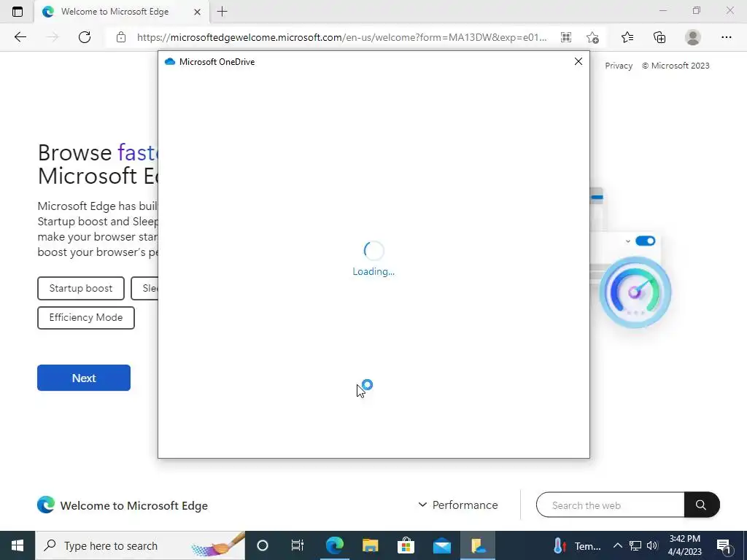Close the Welcome to Microsoft Edge tab

[197, 12]
